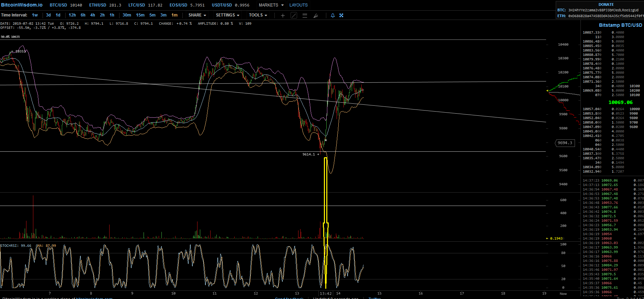Switch time interval to 3d
The image size is (644, 299).
[x=48, y=15]
